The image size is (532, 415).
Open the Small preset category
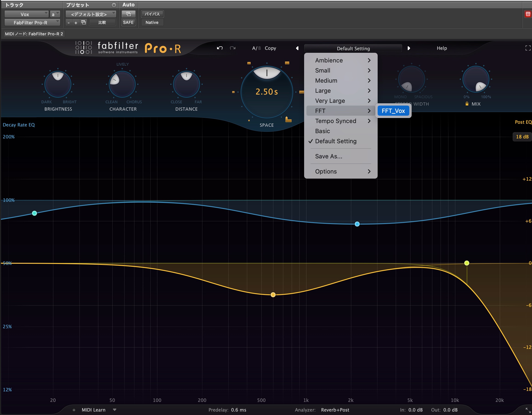(341, 70)
